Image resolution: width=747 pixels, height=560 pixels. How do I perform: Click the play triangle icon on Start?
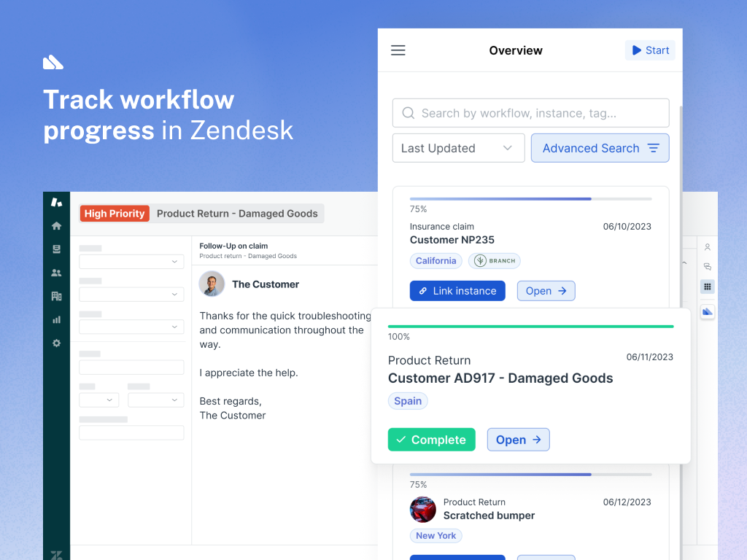[x=636, y=50]
